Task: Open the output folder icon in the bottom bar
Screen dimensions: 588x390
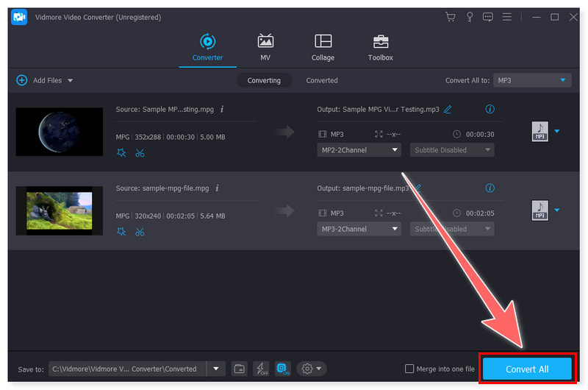Action: click(x=239, y=369)
